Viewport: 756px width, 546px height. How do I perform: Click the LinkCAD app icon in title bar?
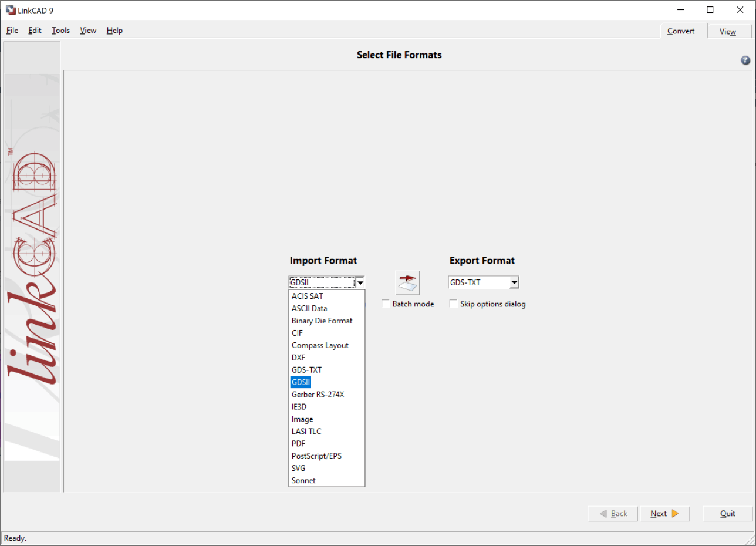point(11,10)
